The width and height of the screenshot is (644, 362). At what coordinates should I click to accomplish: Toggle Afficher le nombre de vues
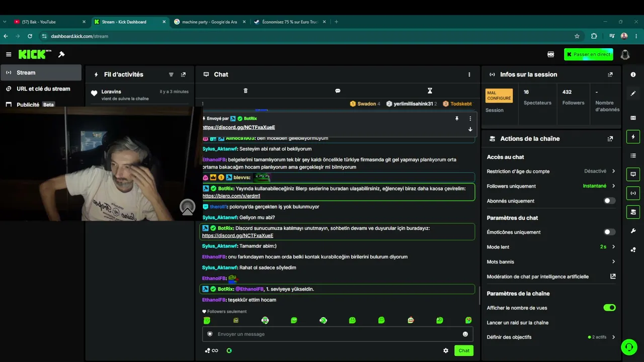[609, 308]
